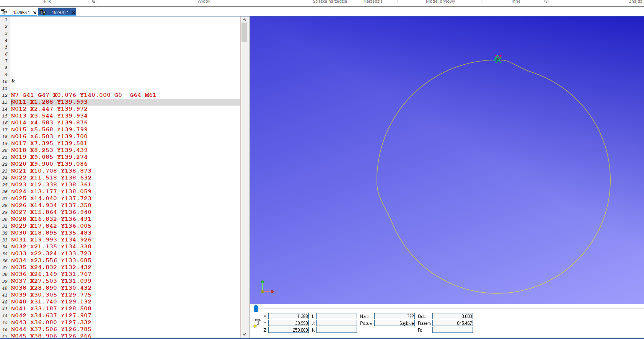Click the empty K value field

point(337,330)
